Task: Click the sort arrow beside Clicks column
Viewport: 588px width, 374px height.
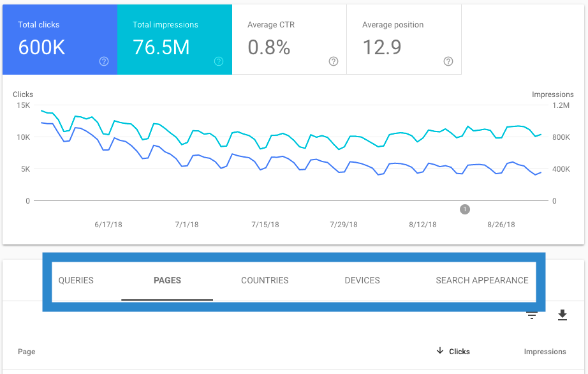Action: pos(439,351)
